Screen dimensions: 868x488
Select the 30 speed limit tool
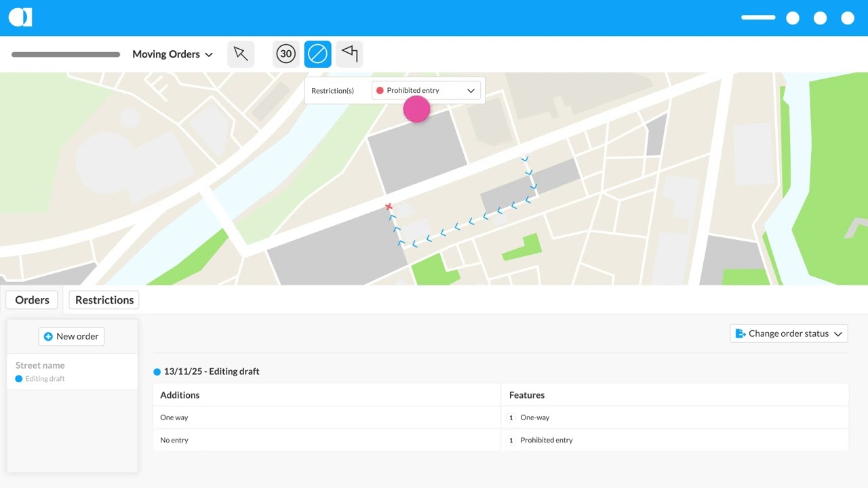click(286, 54)
